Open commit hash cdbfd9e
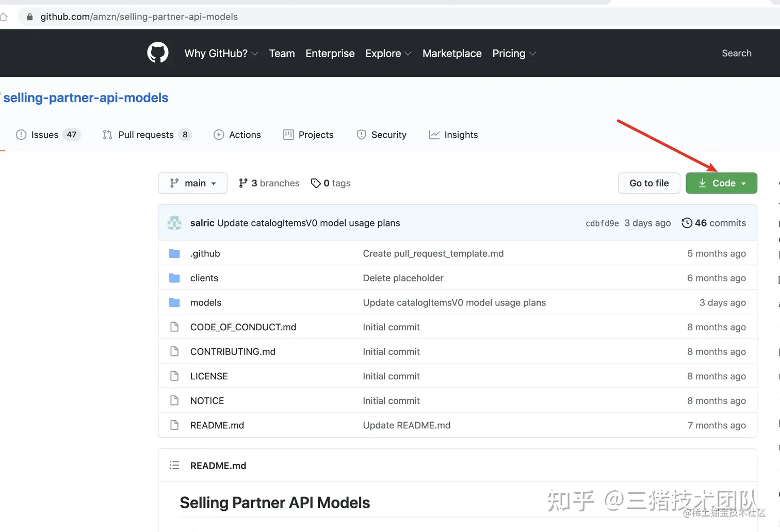Viewport: 780px width, 532px height. click(602, 223)
